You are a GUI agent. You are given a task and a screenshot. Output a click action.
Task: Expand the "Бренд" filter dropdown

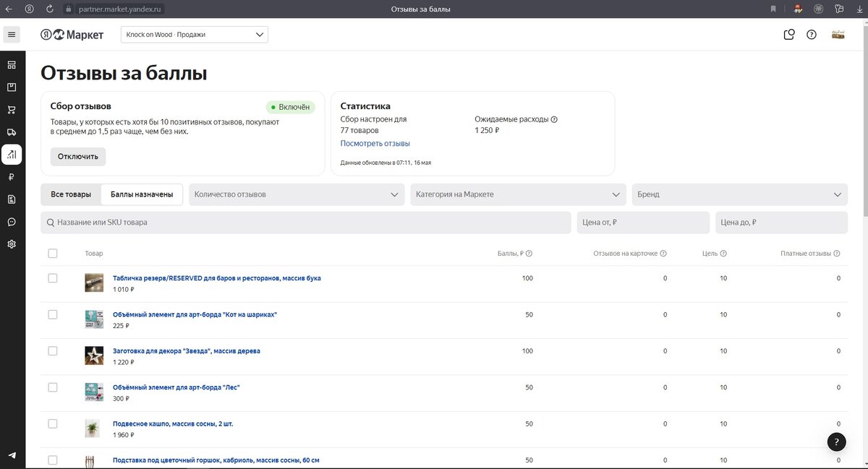click(739, 194)
